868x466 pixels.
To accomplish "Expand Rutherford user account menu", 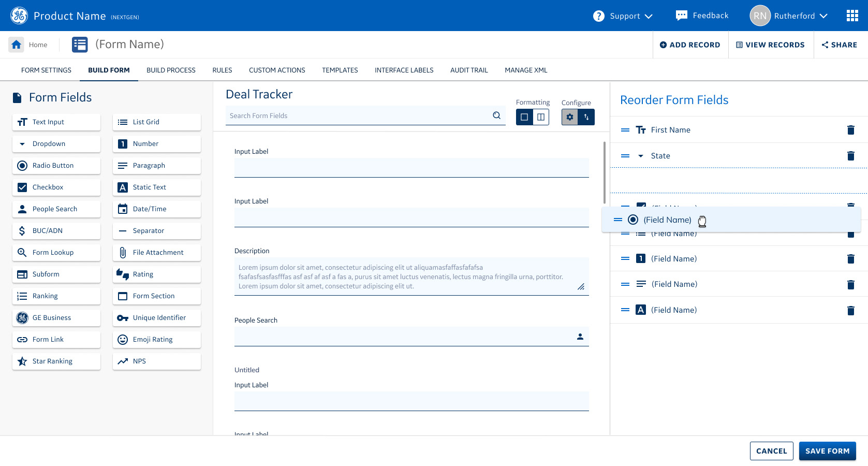I will point(789,16).
